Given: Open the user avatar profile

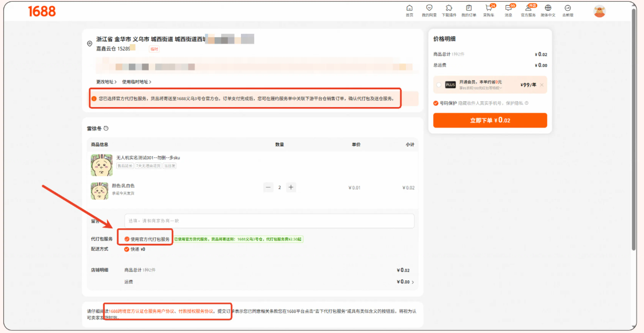Looking at the screenshot, I should click(x=600, y=11).
